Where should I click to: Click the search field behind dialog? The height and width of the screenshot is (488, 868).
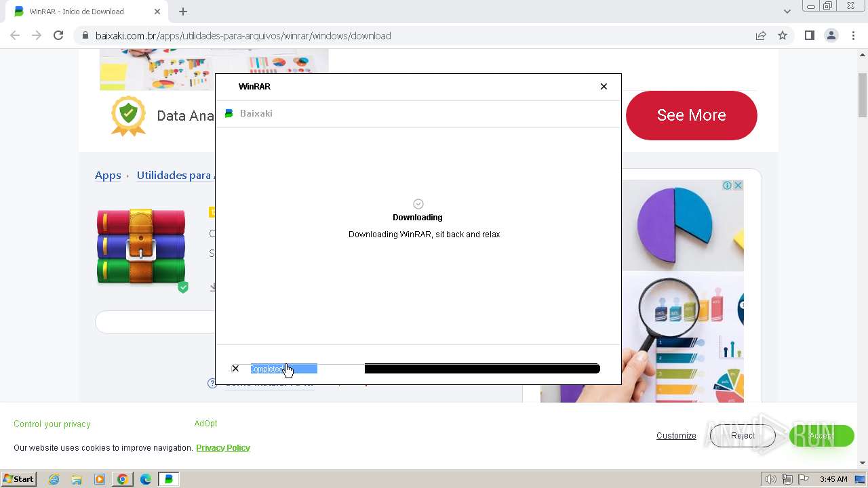coord(155,322)
